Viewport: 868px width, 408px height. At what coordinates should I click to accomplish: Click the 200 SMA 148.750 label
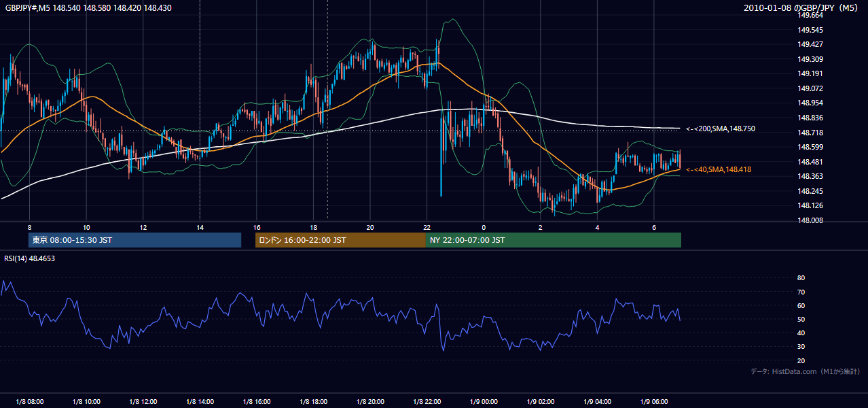point(720,129)
